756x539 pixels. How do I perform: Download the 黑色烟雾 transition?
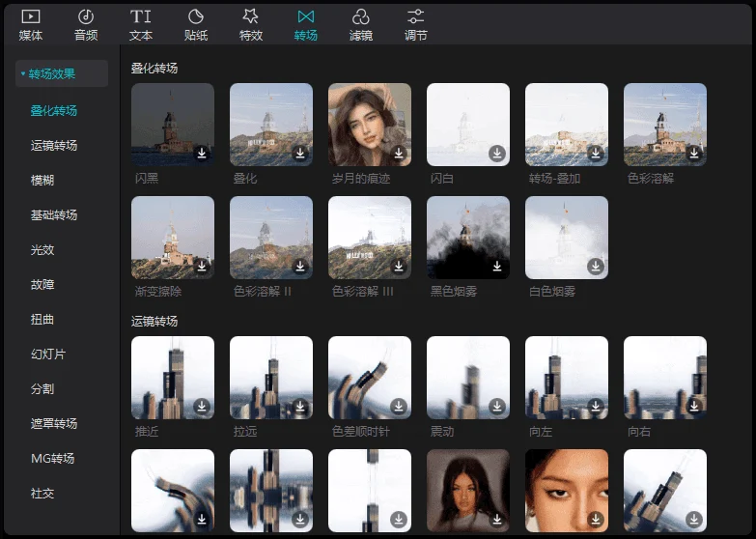coord(497,266)
